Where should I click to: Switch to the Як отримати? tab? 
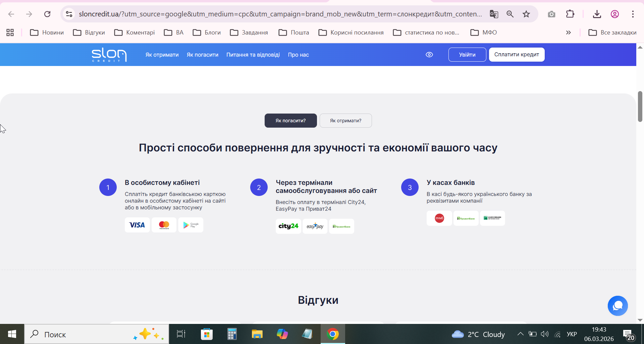(346, 121)
